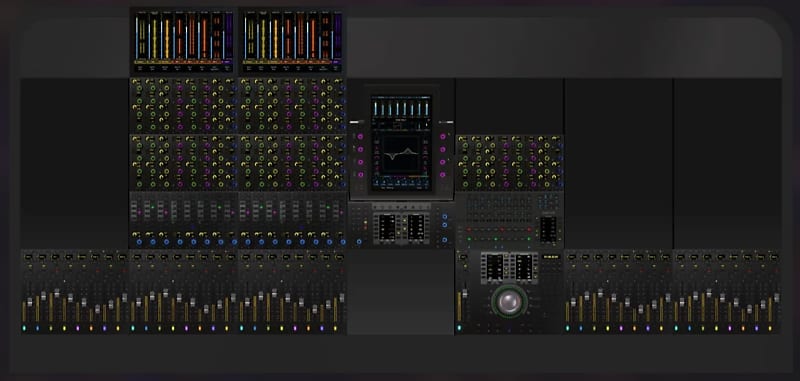The width and height of the screenshot is (800, 381).
Task: Tap the meter bars at the top of the center touchscreen
Action: coord(401,108)
